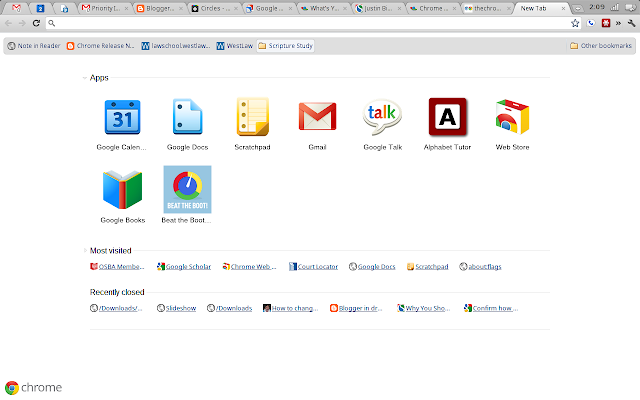The width and height of the screenshot is (640, 400).
Task: Click the blue phone extension icon
Action: pos(591,23)
